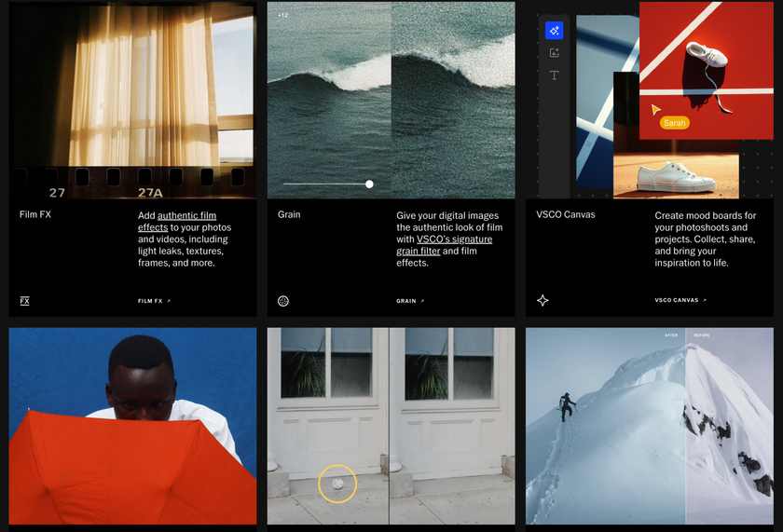Click the +12 value on the wave image
Image resolution: width=783 pixels, height=532 pixels.
point(282,15)
